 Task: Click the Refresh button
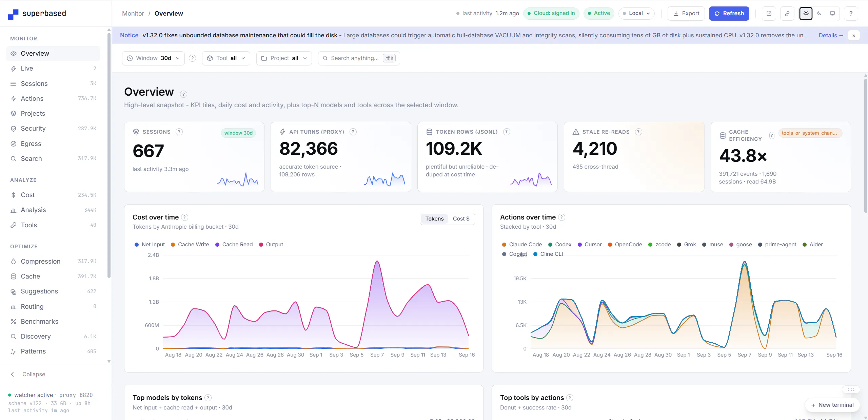point(729,14)
